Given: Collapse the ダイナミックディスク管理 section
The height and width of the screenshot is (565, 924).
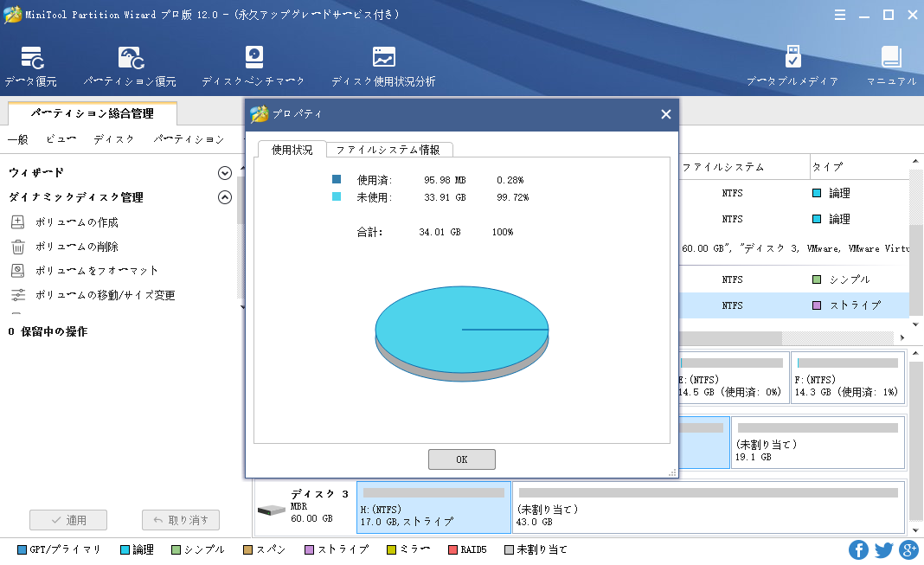Looking at the screenshot, I should 225,197.
